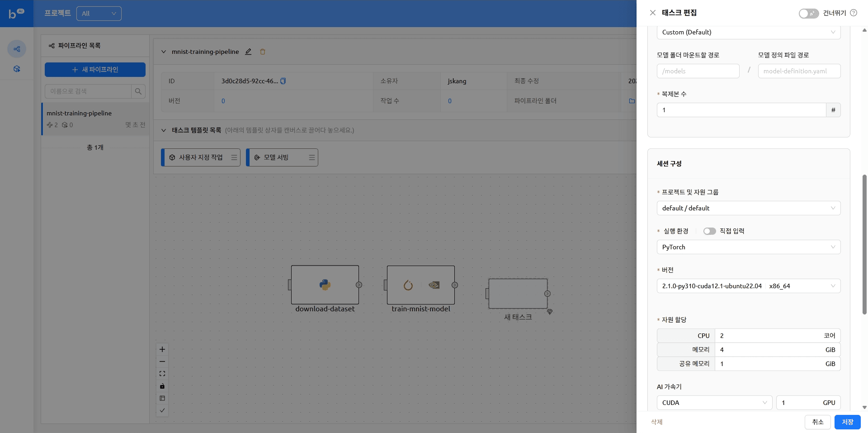This screenshot has width=868, height=433.
Task: Click the Python icon in download-dataset
Action: click(325, 285)
